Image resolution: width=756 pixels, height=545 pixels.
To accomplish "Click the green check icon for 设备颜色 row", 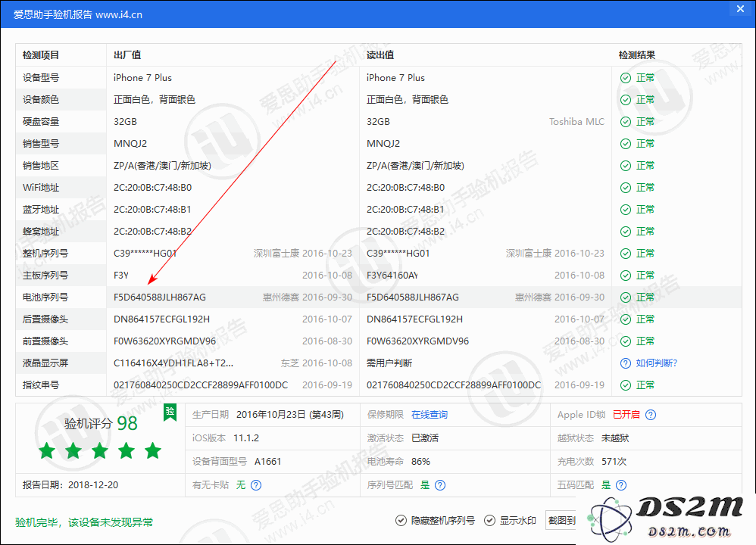I will click(x=626, y=100).
